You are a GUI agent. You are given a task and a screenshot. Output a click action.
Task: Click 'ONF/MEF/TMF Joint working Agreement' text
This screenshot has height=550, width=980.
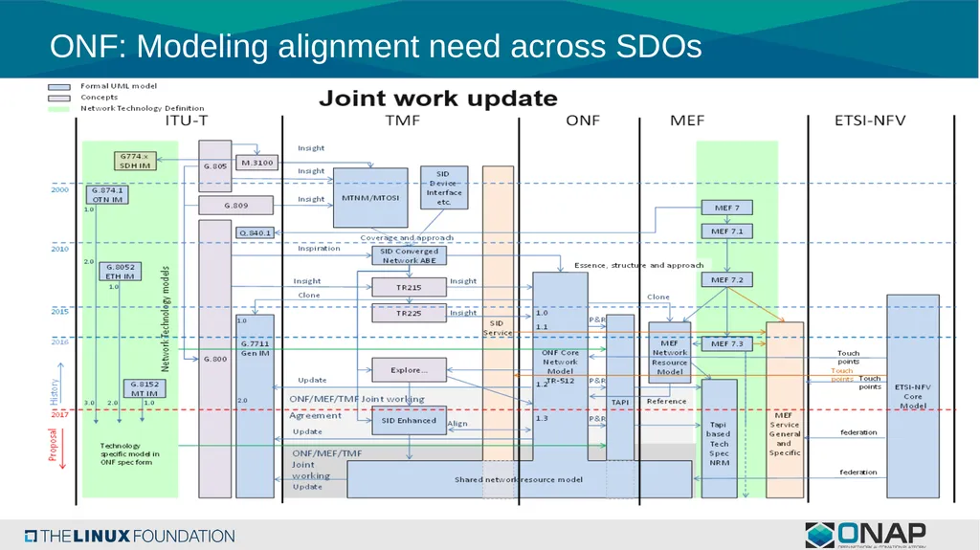(356, 407)
